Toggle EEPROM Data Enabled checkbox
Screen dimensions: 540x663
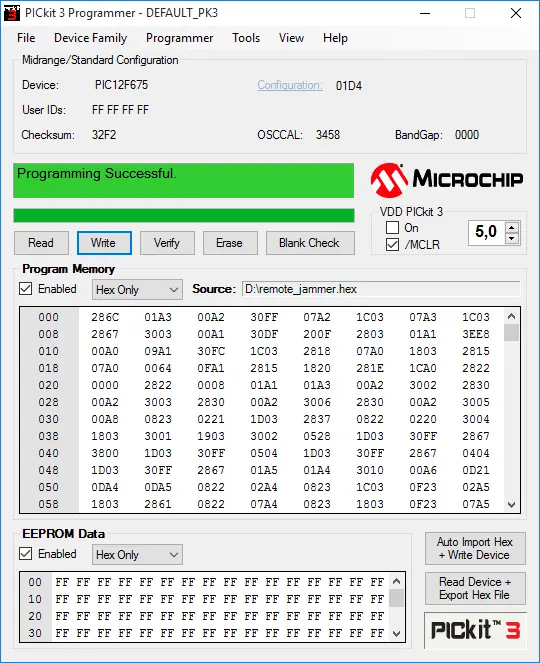tap(26, 553)
